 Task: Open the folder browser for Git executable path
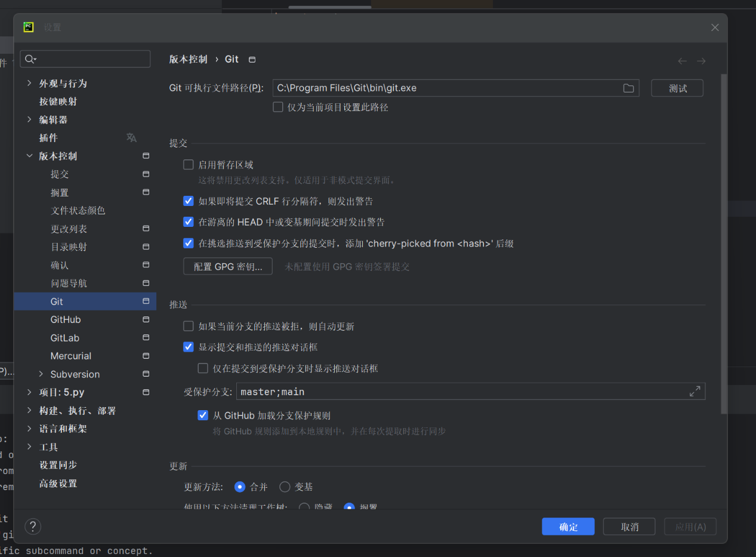628,88
